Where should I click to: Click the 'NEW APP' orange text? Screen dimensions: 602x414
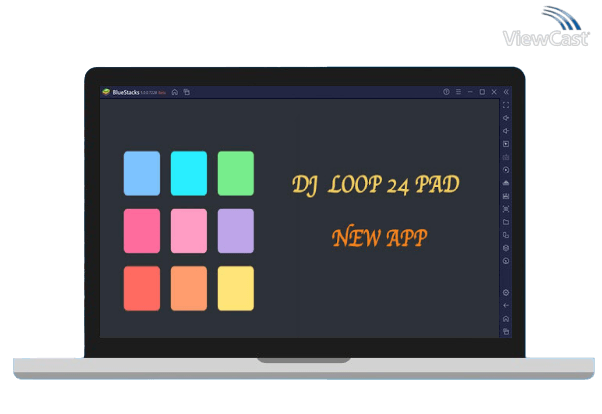pos(379,237)
